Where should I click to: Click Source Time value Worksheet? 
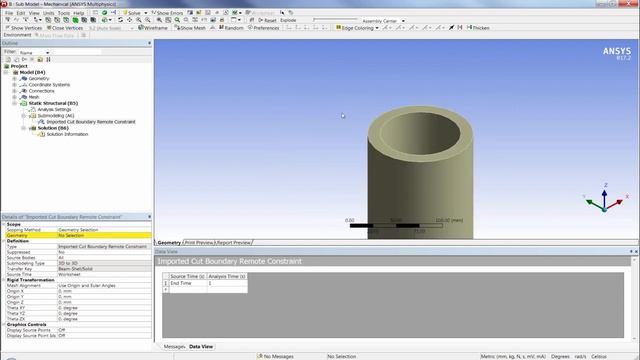(x=104, y=274)
